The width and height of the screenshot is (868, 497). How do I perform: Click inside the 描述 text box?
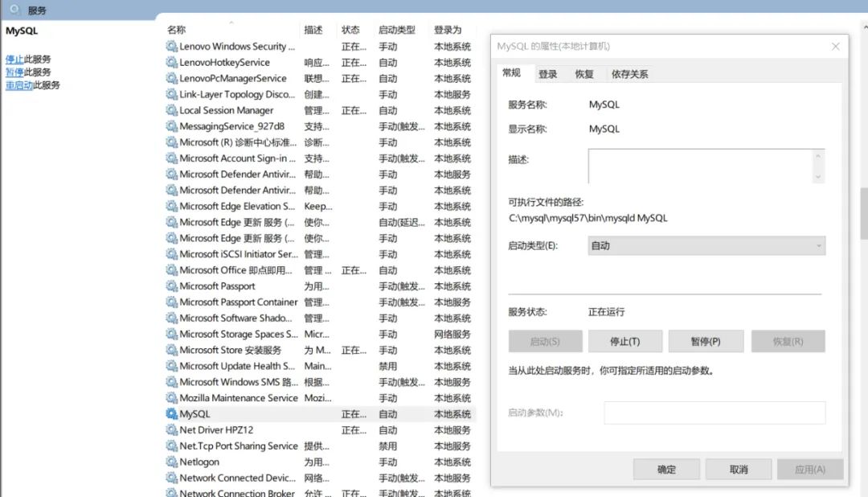click(x=700, y=166)
